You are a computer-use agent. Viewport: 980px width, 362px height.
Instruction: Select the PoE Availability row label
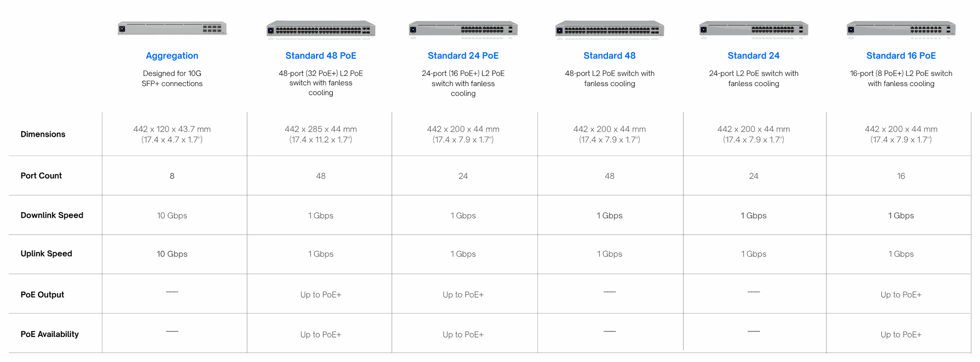[x=50, y=334]
